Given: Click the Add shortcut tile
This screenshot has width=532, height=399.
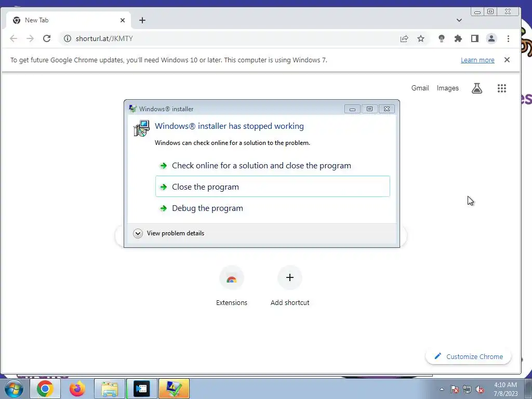Looking at the screenshot, I should point(290,287).
